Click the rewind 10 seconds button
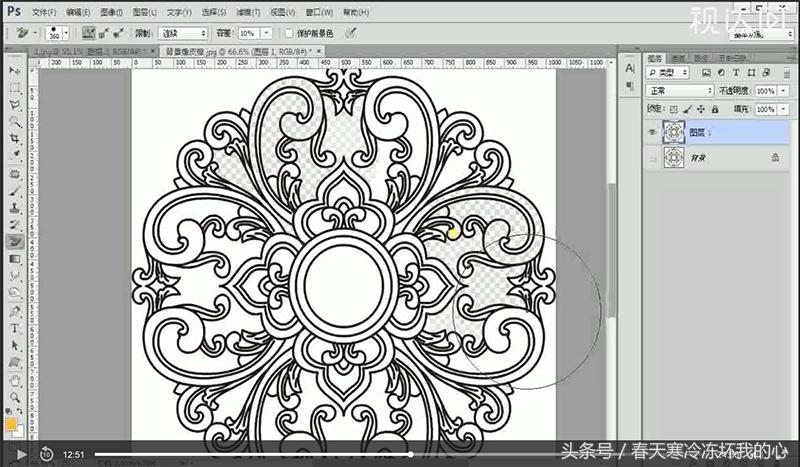Viewport: 800px width, 467px height. coord(46,454)
